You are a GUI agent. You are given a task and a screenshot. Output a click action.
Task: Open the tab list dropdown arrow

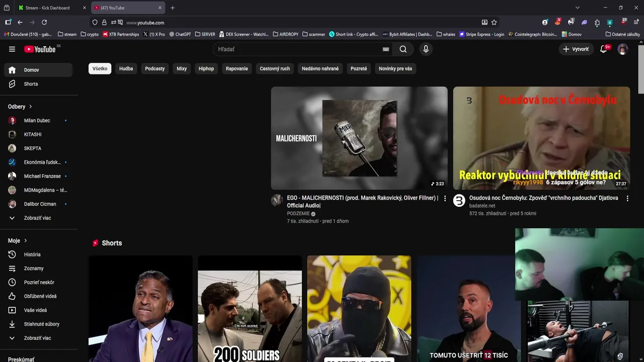(x=578, y=8)
